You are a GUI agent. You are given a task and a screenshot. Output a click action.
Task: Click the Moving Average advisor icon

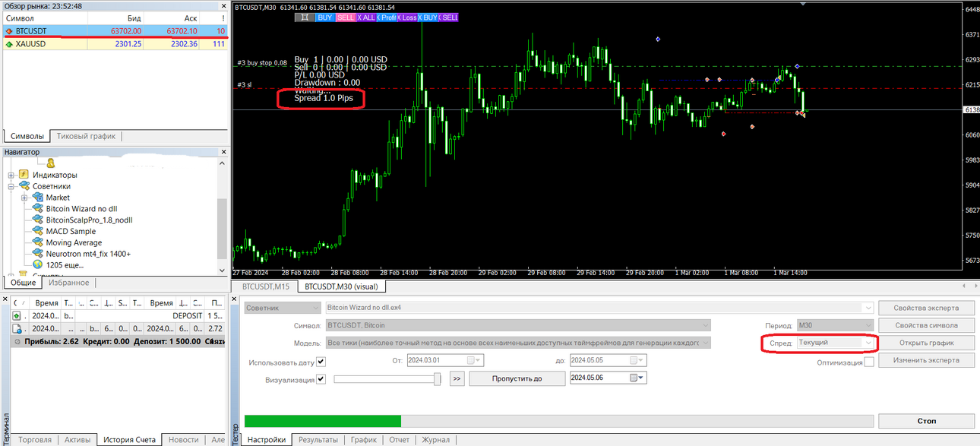(38, 242)
